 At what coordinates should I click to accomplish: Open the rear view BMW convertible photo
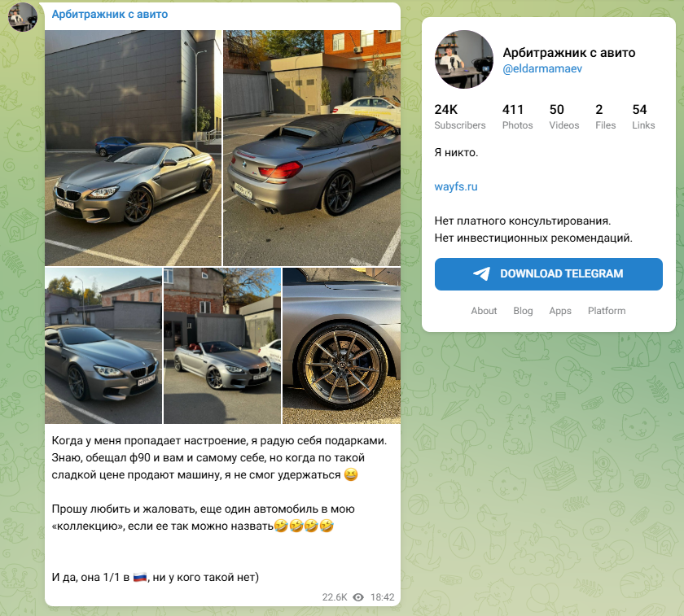[x=312, y=148]
